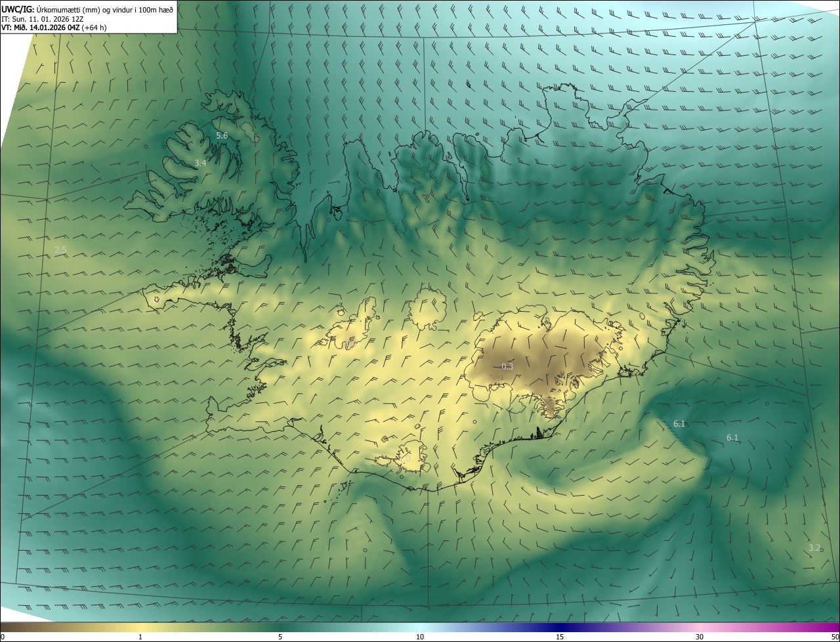Select the 2.5 value label over the ocean

tap(60, 249)
